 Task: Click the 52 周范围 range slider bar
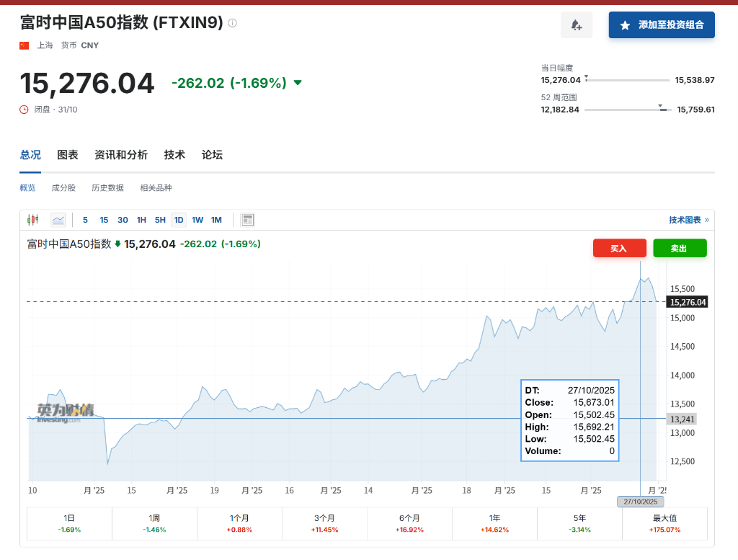pos(627,110)
